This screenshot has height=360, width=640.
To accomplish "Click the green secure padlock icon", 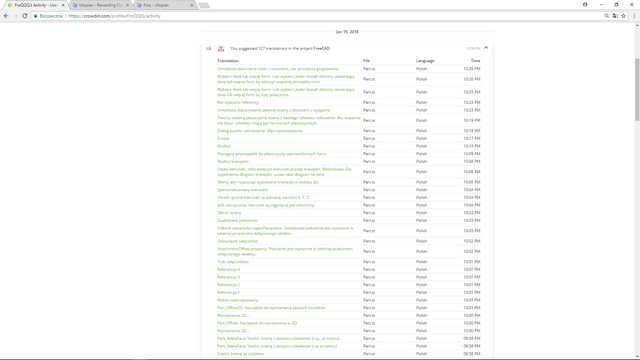I will [x=36, y=16].
